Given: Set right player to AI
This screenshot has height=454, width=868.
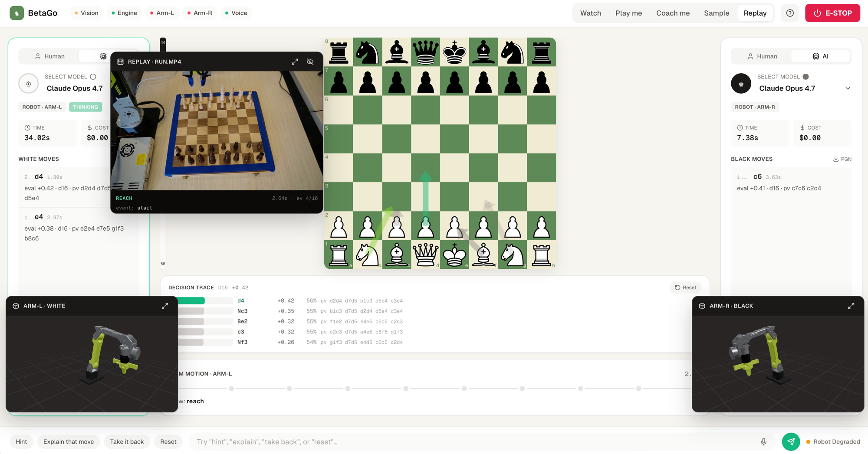Looking at the screenshot, I should [x=820, y=56].
